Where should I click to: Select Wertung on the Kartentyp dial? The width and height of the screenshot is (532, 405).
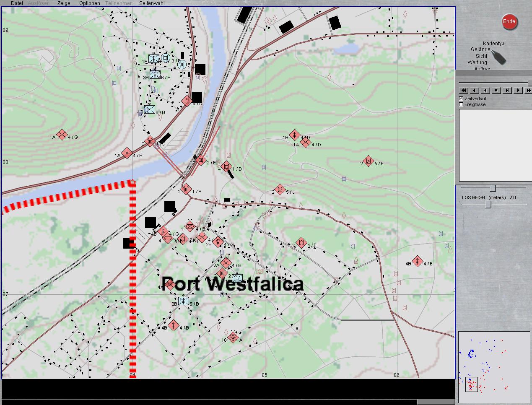tap(477, 62)
